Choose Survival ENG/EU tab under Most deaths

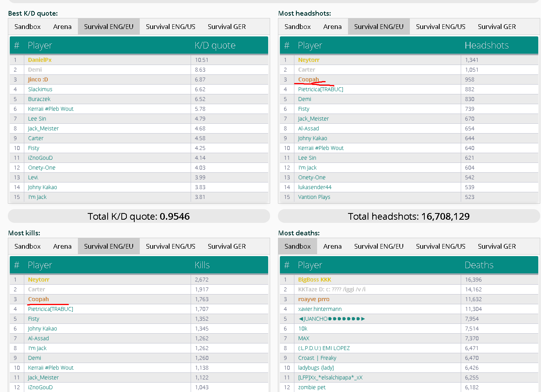pos(379,246)
